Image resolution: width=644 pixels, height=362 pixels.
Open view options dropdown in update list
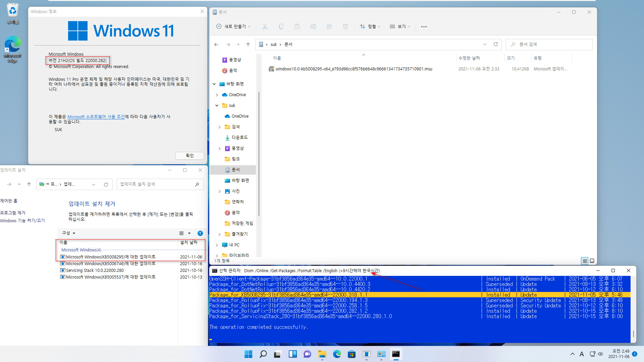[x=189, y=233]
